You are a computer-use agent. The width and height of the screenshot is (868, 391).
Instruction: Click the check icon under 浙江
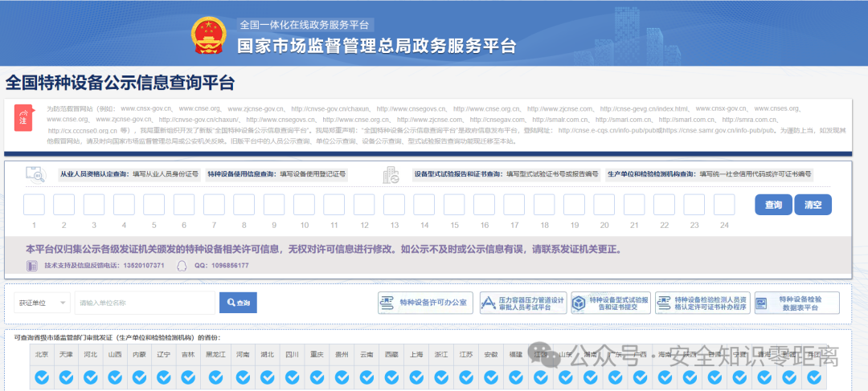[441, 377]
